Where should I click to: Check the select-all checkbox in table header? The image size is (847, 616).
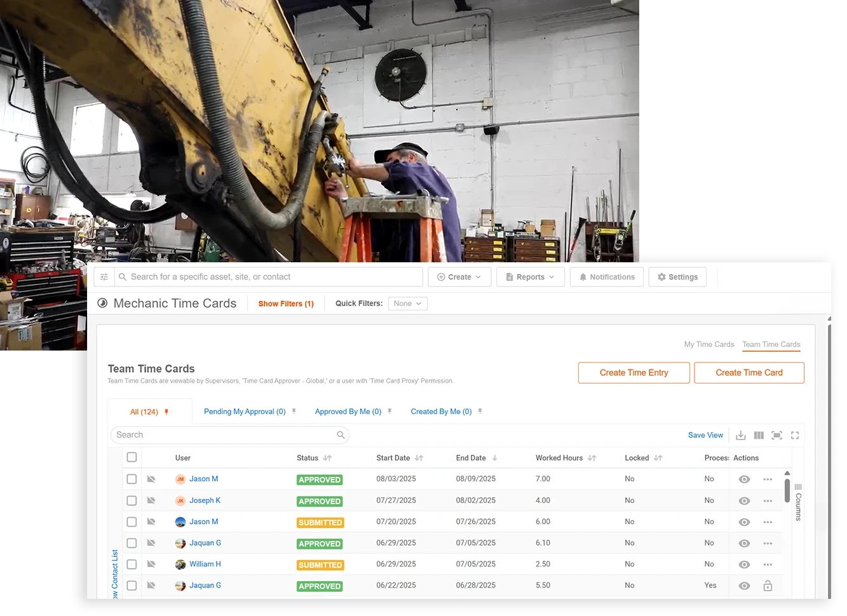pos(132,457)
